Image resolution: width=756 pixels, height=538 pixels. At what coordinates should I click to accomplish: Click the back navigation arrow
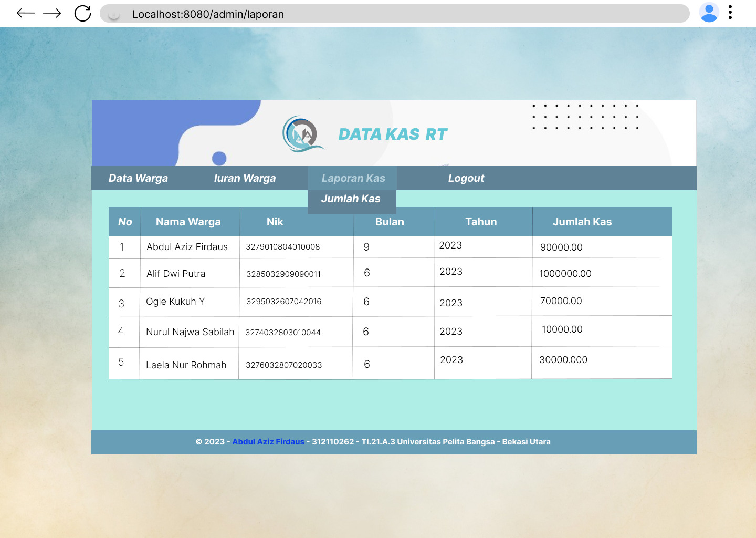coord(25,13)
